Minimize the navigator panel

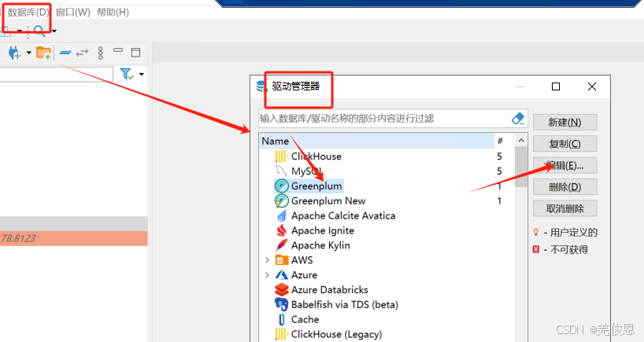tap(118, 50)
